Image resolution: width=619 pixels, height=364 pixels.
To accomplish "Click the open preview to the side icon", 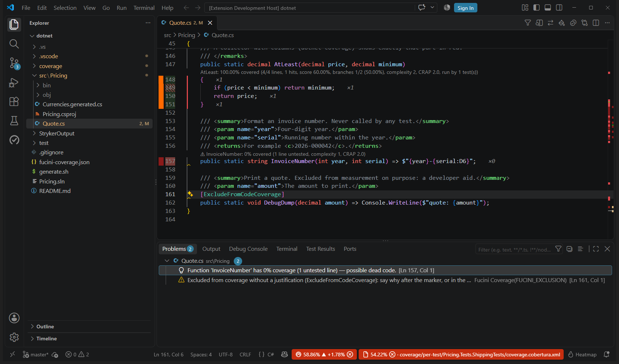I will [539, 23].
